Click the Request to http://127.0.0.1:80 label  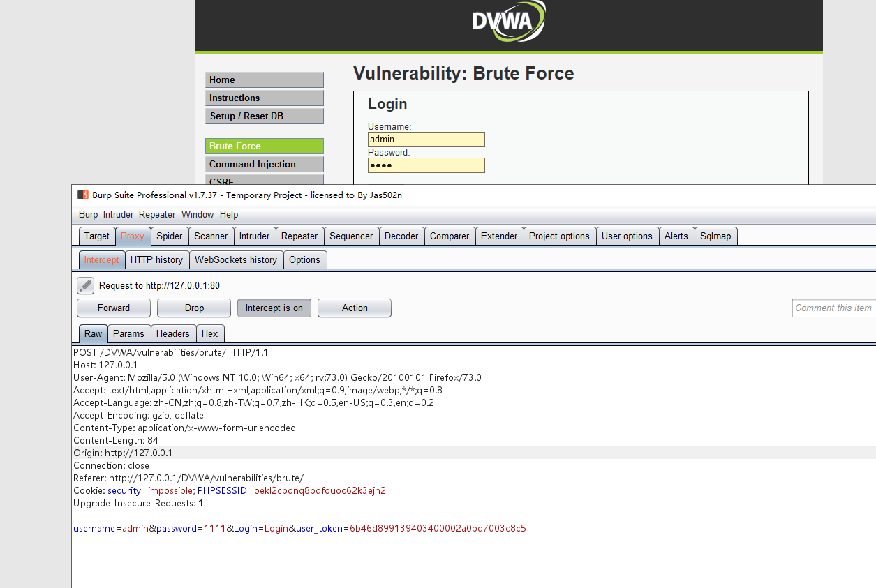[159, 285]
